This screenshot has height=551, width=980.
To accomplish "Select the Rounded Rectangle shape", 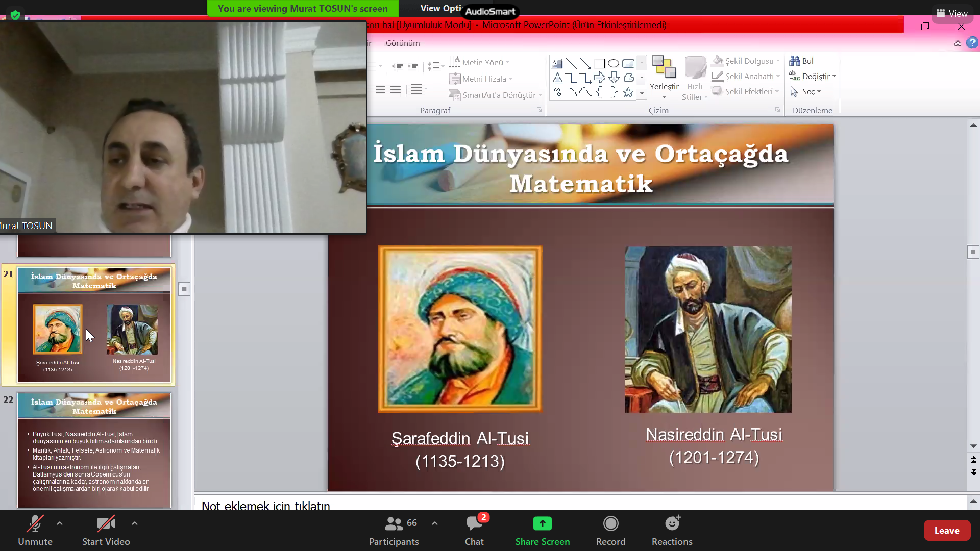I will (628, 64).
